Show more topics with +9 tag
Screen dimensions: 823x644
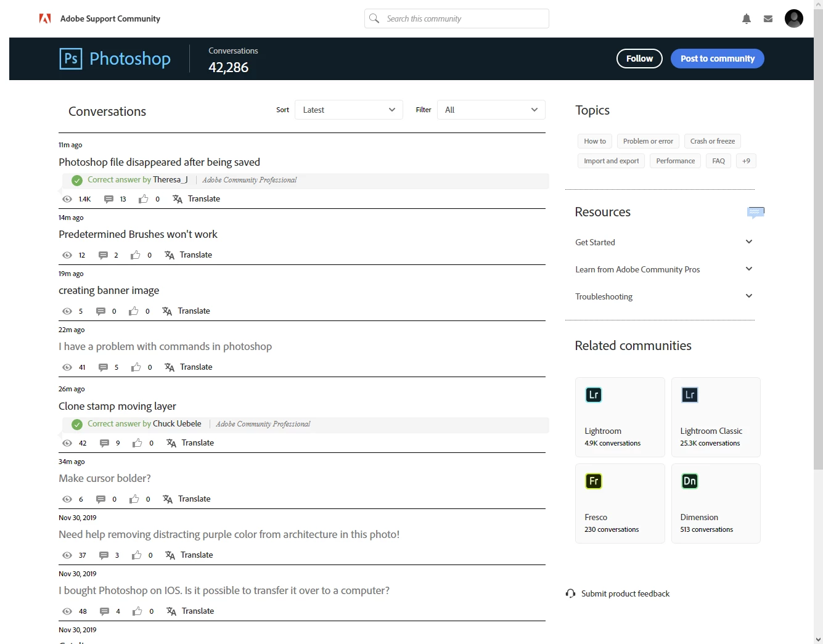[x=747, y=161]
